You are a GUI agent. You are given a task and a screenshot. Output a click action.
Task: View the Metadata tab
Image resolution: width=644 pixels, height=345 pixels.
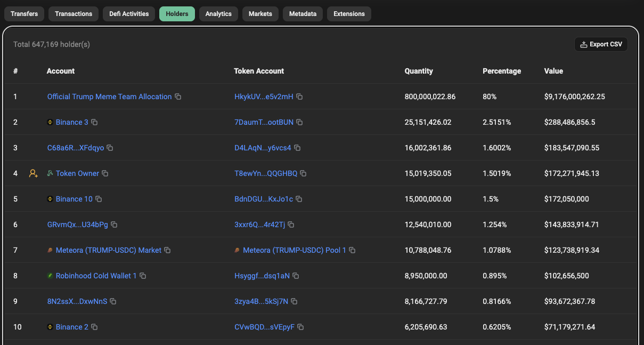click(303, 14)
